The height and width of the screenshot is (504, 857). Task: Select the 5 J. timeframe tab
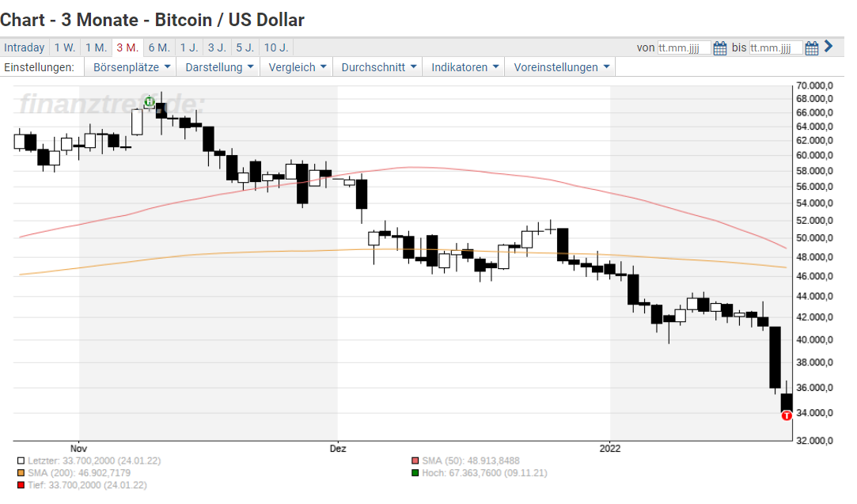click(245, 47)
